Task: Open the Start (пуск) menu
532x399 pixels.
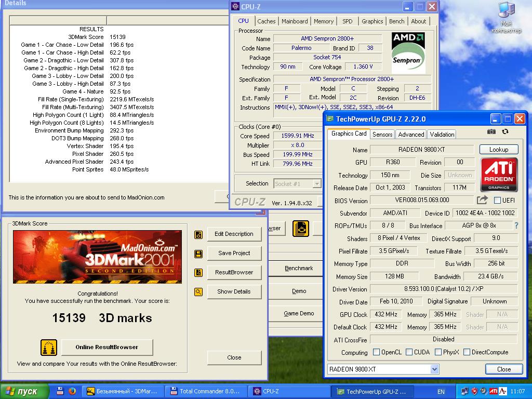Action: [24, 392]
